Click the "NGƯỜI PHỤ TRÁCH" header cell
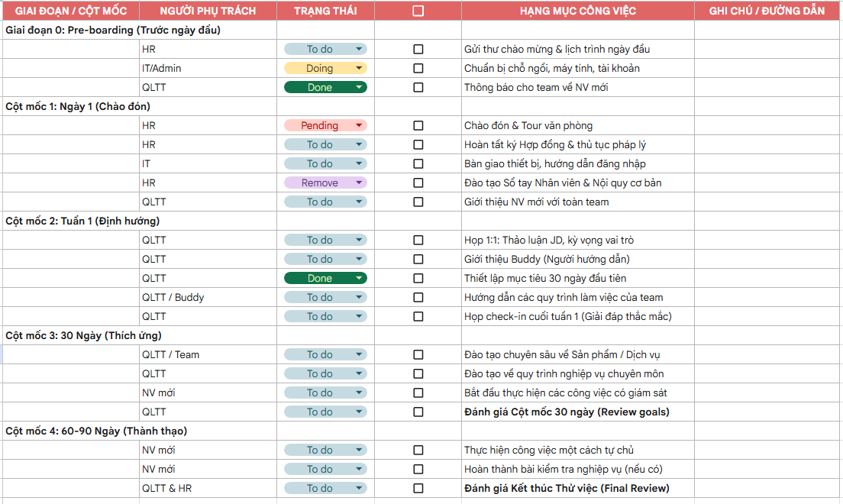843x504 pixels. [208, 11]
